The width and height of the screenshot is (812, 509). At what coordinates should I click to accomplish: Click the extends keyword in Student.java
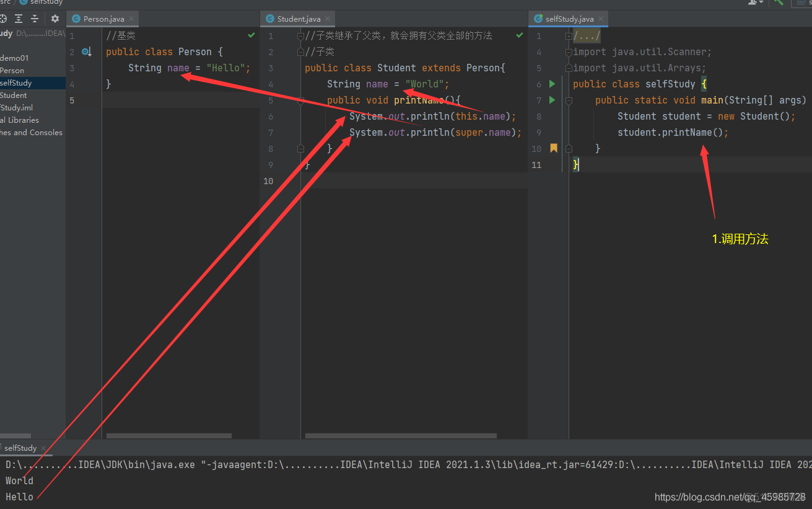[x=441, y=68]
